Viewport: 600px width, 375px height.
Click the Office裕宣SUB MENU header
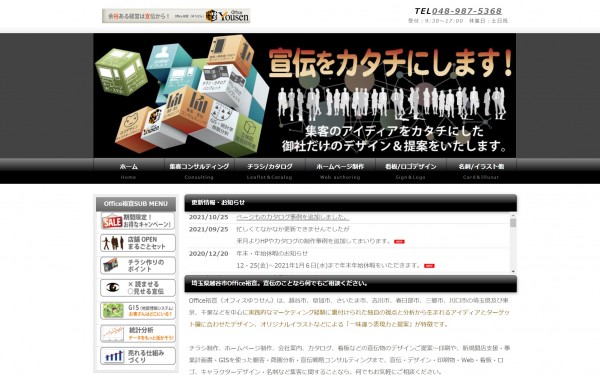pyautogui.click(x=136, y=204)
